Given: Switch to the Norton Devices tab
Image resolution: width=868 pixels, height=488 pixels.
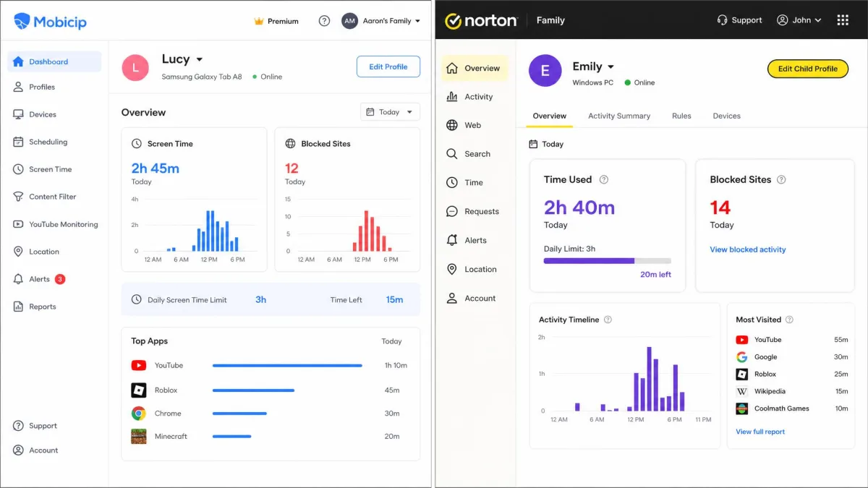Looking at the screenshot, I should click(726, 116).
